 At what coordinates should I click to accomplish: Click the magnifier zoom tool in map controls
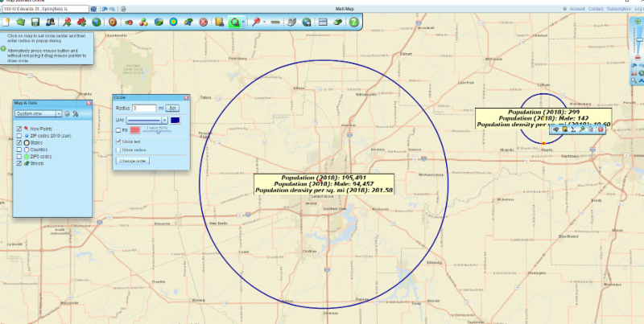634,80
